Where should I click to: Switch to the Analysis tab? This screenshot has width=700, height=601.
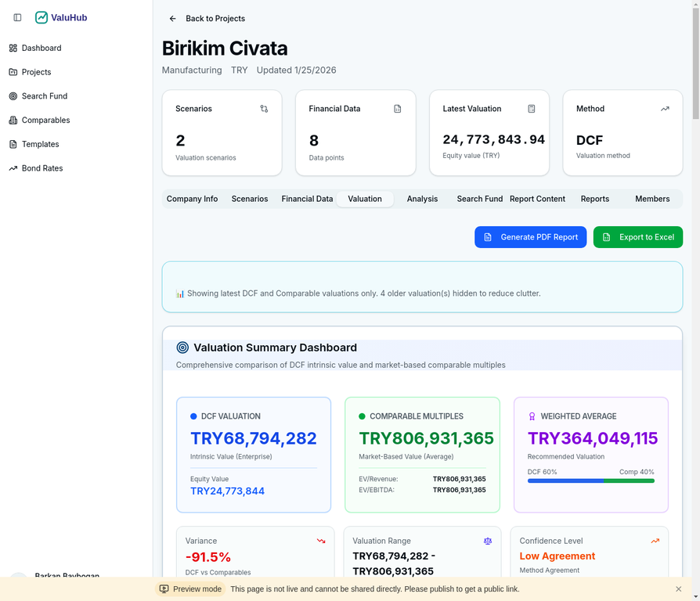click(x=422, y=199)
